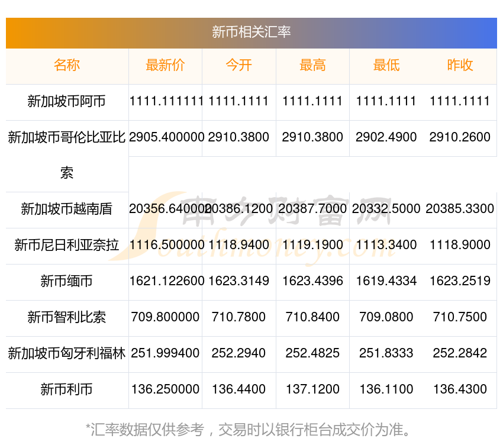Select the 新币尼日利亚奈拉 row label
This screenshot has height=448, width=503.
(67, 246)
